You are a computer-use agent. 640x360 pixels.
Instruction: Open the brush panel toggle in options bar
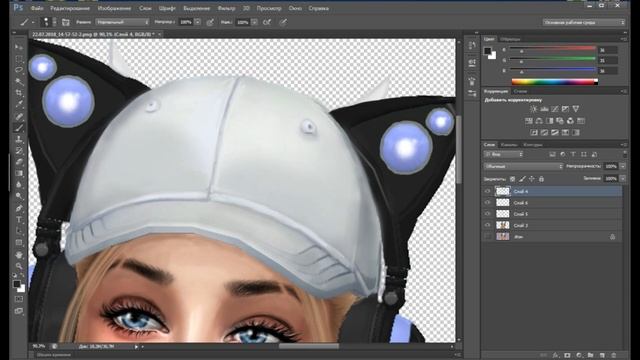point(65,22)
